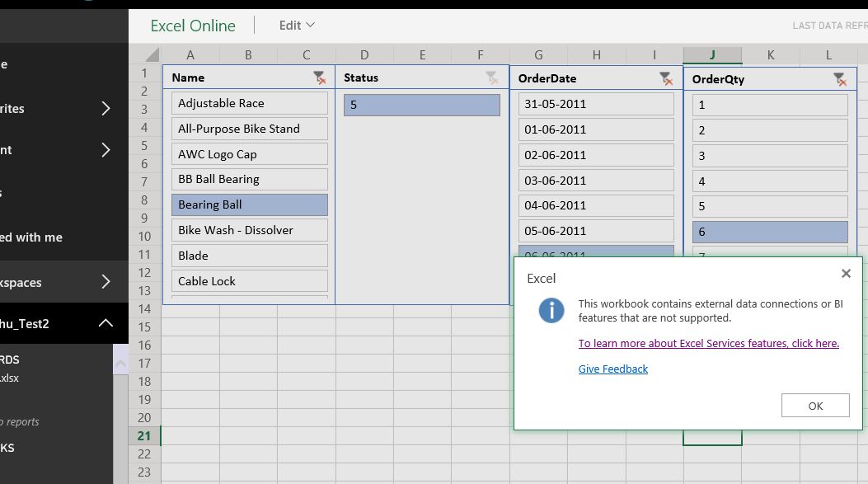Open the Give Feedback link
The image size is (868, 484).
coord(612,369)
